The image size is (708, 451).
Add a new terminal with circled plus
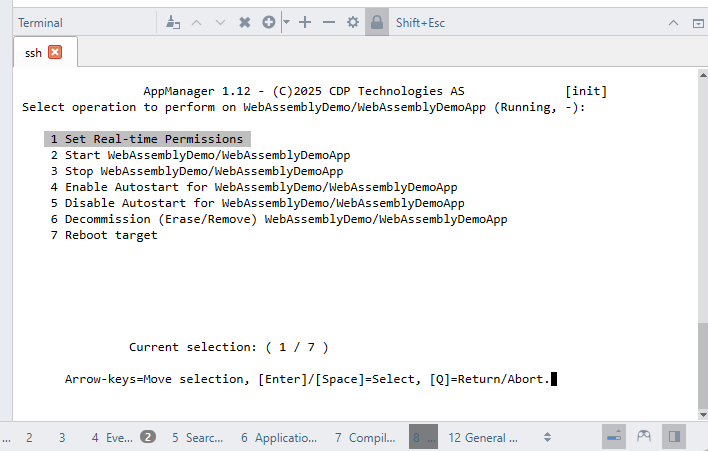[269, 22]
